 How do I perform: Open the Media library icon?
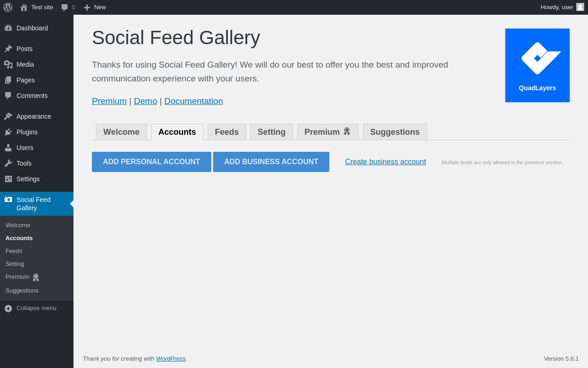8,64
